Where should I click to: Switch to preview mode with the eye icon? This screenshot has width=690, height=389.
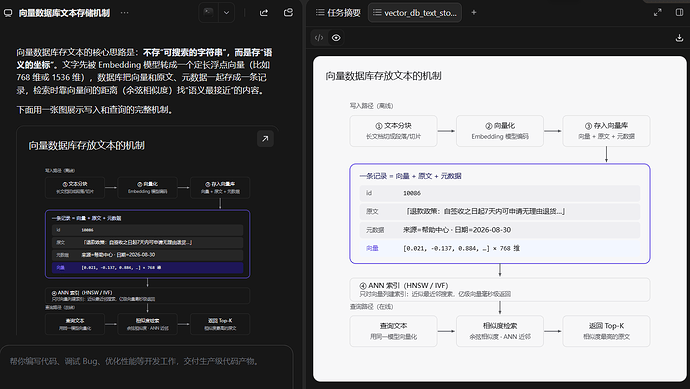tap(336, 38)
